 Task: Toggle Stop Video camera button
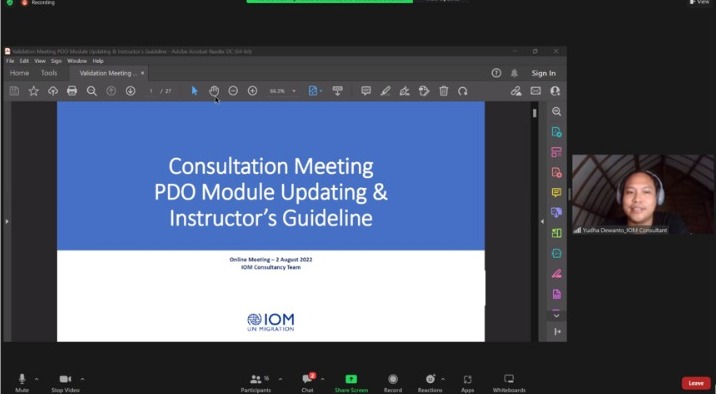[65, 383]
